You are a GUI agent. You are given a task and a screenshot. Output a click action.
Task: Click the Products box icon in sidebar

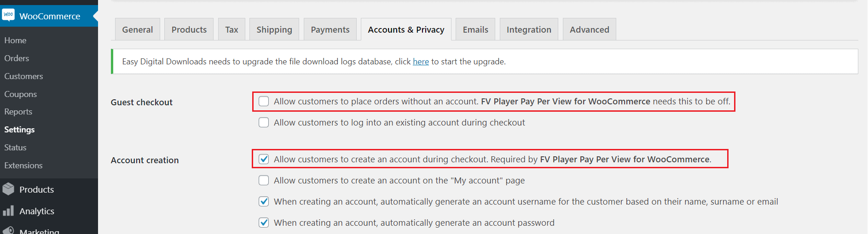pos(8,189)
